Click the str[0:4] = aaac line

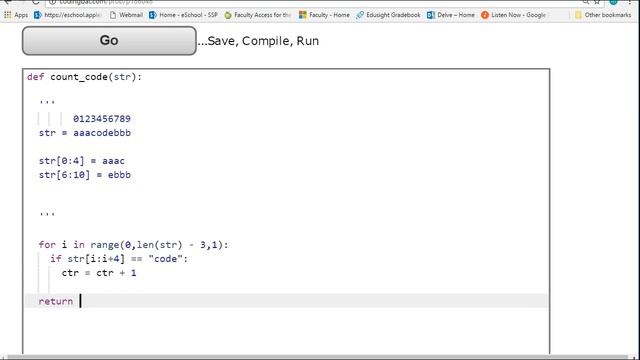(82, 161)
